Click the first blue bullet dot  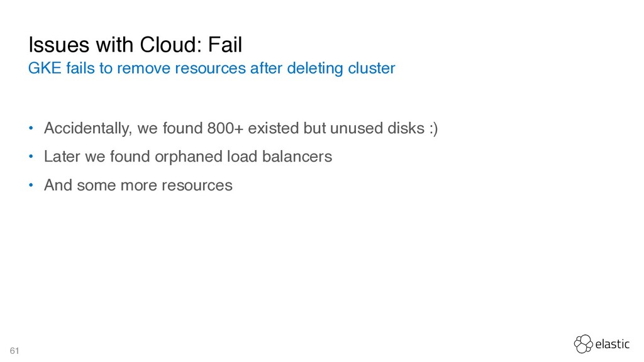point(31,128)
